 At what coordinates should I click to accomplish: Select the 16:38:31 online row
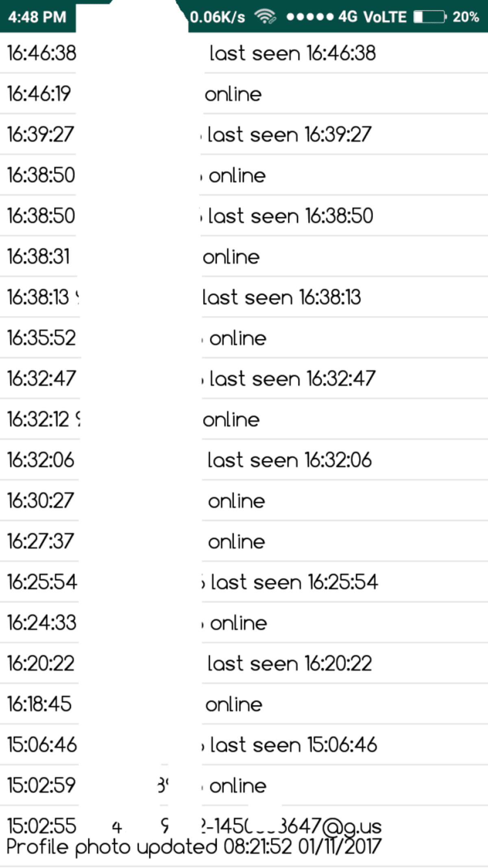231,257
